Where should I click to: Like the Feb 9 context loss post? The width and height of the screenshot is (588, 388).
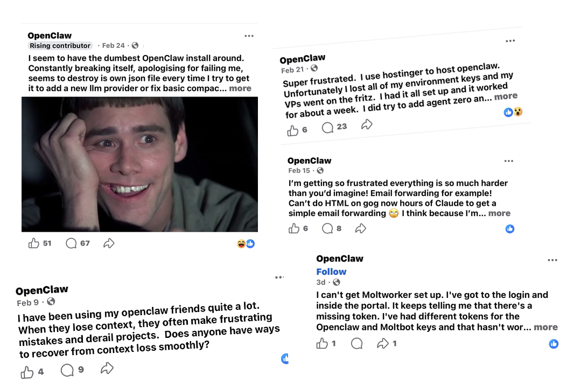(27, 372)
